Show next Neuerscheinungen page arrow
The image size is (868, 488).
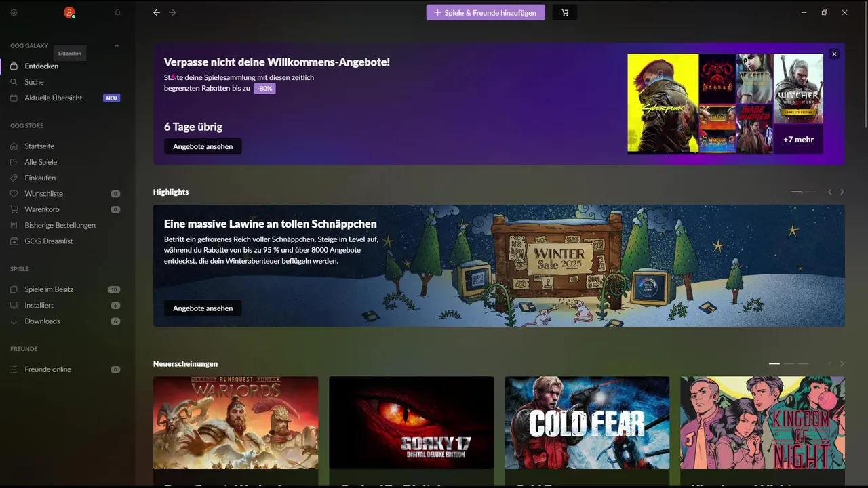tap(842, 364)
